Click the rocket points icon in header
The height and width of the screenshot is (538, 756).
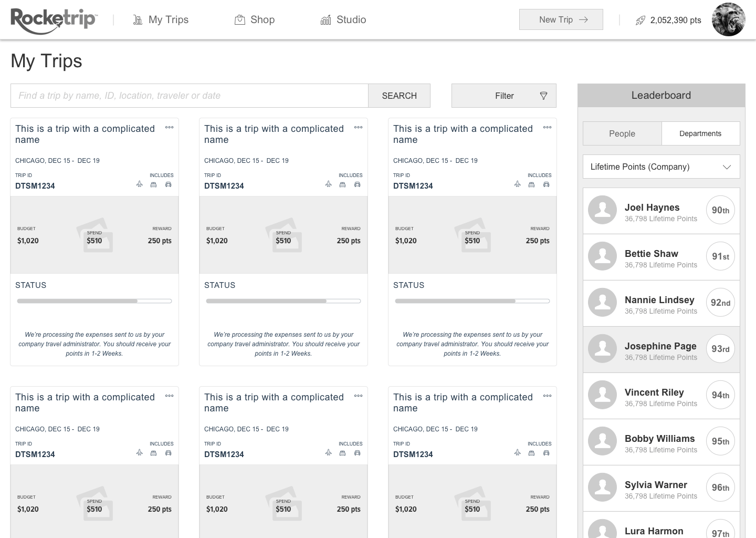[640, 20]
